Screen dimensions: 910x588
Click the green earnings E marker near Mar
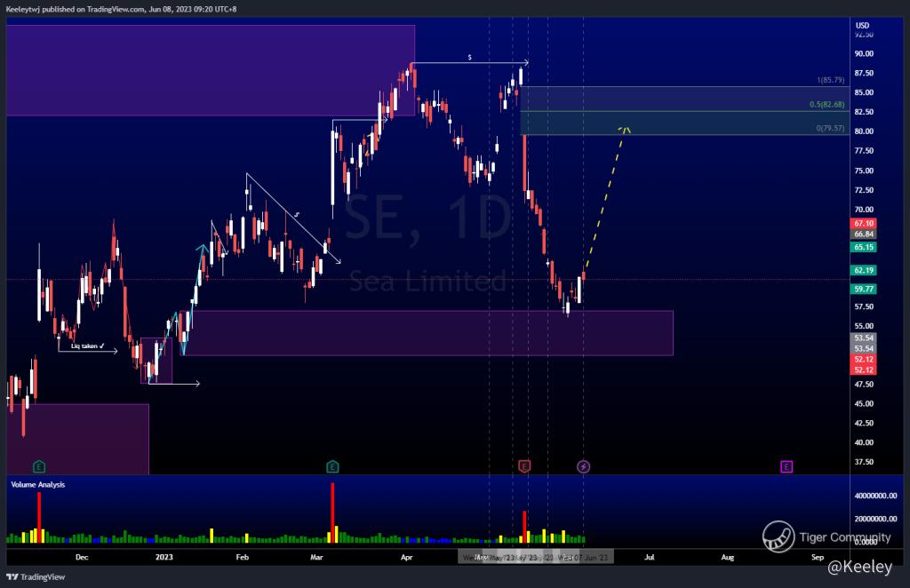click(x=332, y=466)
